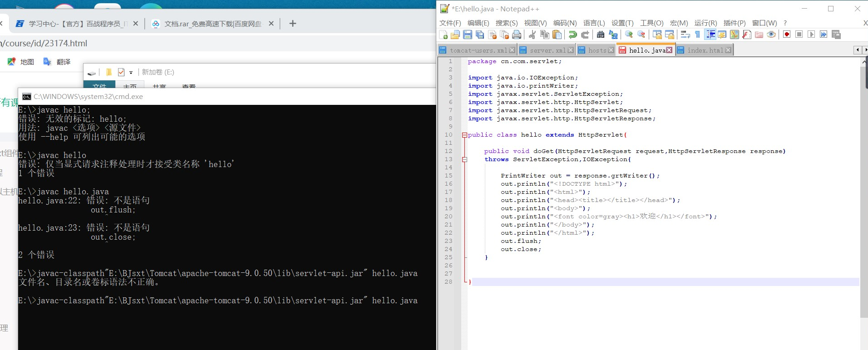
Task: Open the 翻译 bookmark
Action: pos(57,62)
